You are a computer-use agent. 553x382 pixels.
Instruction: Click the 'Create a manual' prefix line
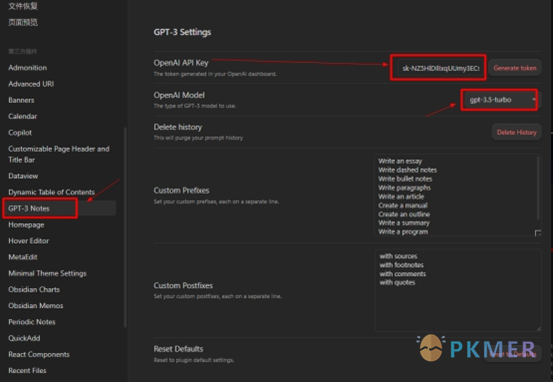click(403, 205)
